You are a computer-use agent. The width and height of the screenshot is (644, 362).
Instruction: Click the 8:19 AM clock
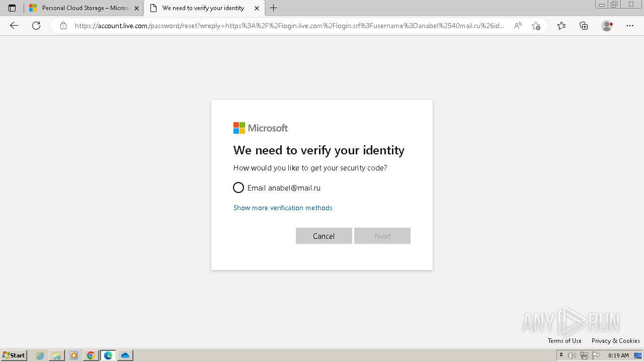click(618, 355)
